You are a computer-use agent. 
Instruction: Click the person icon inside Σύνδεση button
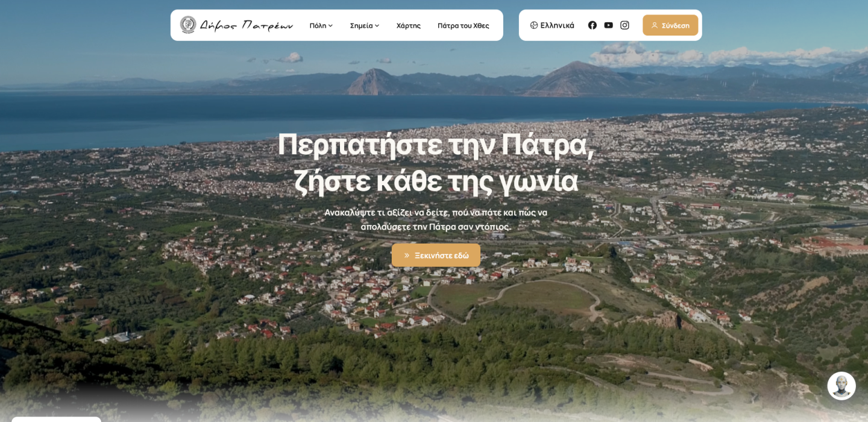pos(655,25)
